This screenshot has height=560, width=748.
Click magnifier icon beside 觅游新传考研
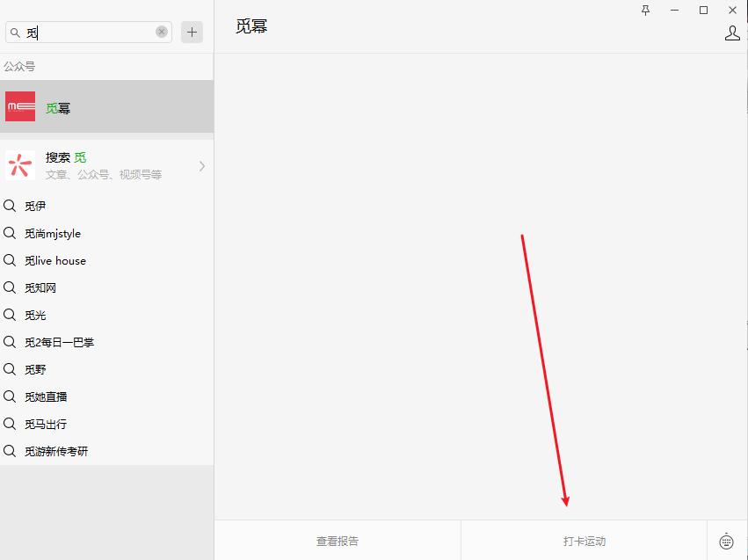[x=10, y=450]
